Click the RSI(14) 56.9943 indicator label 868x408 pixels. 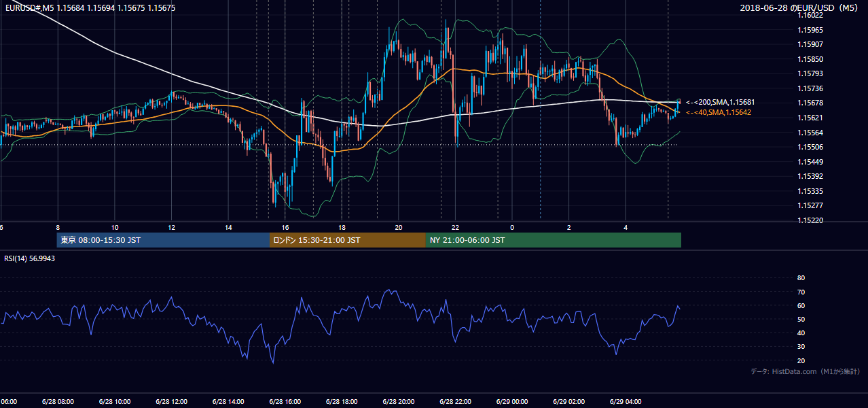29,259
